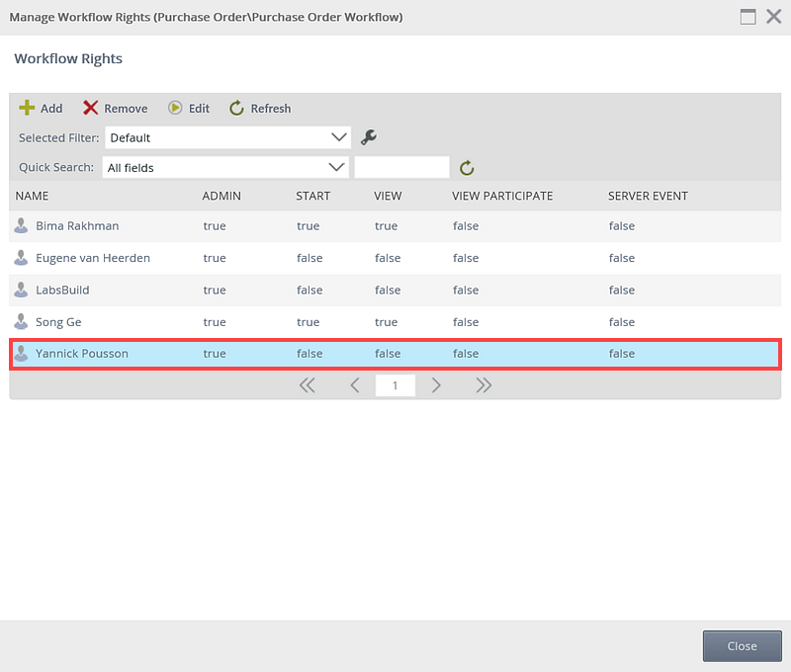Sort by the ADMIN column header

tap(221, 196)
